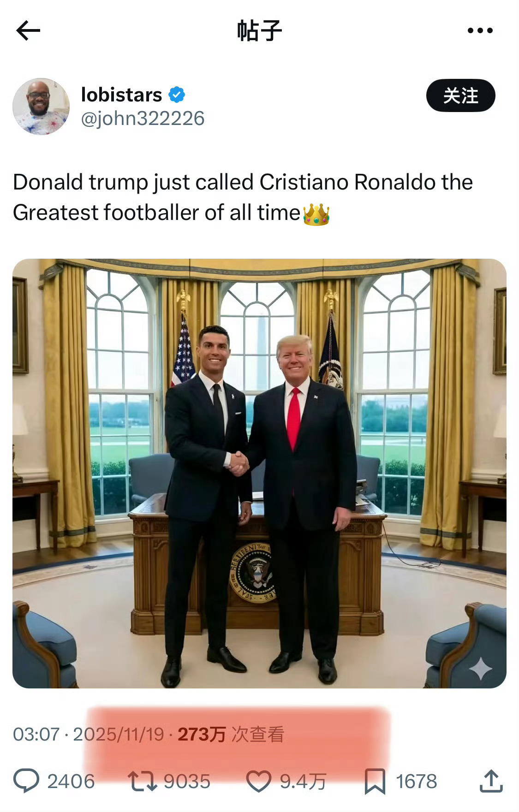Open the lobistars display name
This screenshot has width=519, height=812.
pos(121,95)
